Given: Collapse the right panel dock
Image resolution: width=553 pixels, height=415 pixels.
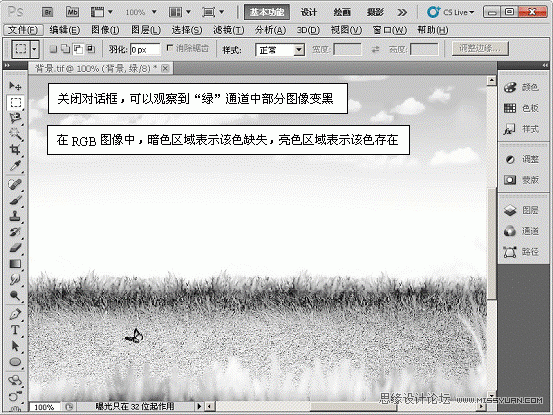Looking at the screenshot, I should pyautogui.click(x=545, y=65).
